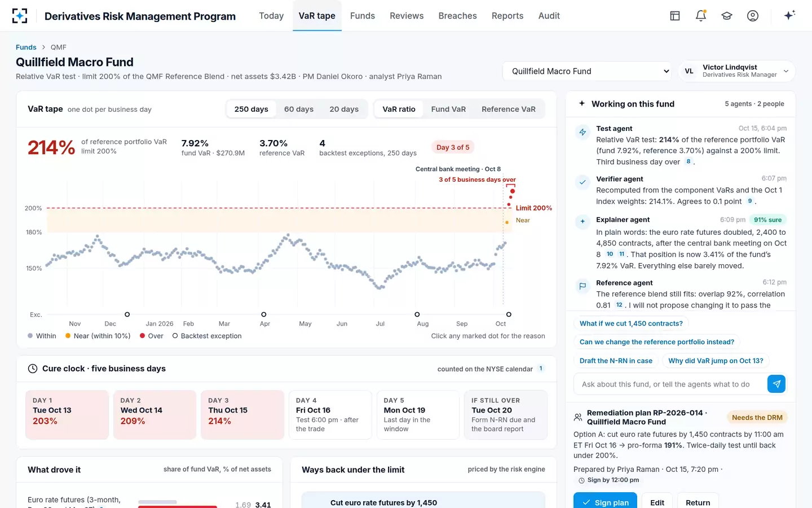Switch tape range to 20 days
Screen dimensions: 812x508
tap(344, 109)
